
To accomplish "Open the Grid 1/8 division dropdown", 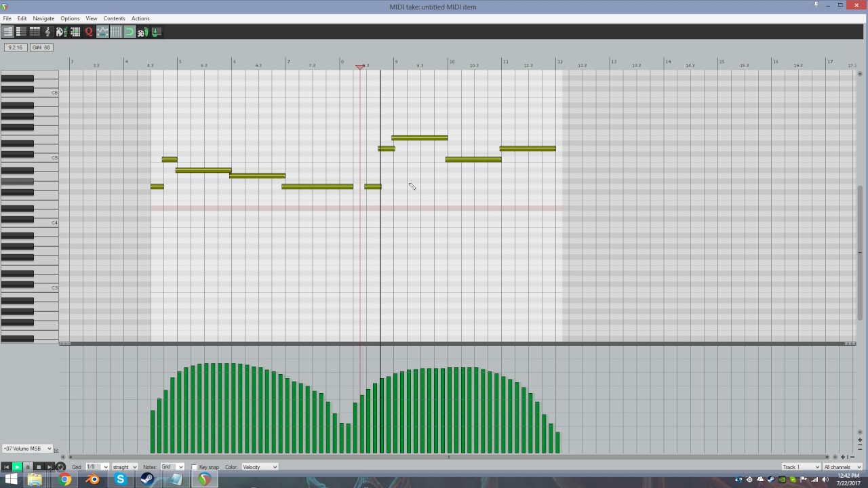I will pyautogui.click(x=97, y=467).
